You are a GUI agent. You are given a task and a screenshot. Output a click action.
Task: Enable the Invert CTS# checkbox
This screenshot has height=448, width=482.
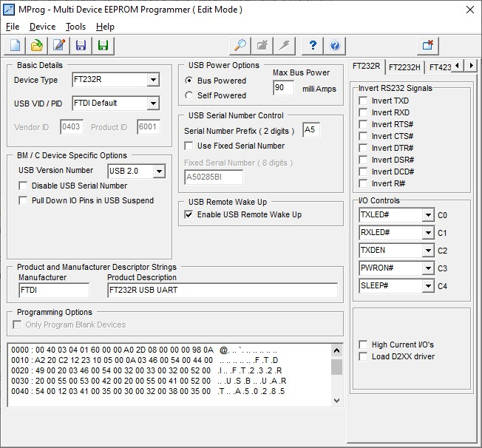[363, 136]
